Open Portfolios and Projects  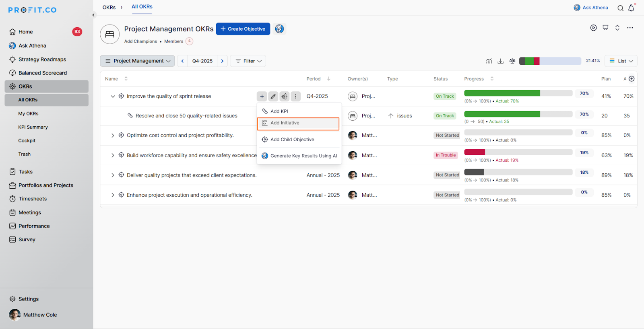[46, 185]
